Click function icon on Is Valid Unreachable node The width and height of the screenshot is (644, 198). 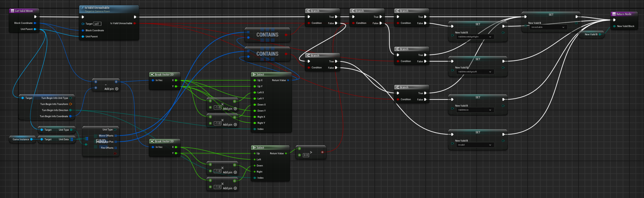tap(82, 8)
